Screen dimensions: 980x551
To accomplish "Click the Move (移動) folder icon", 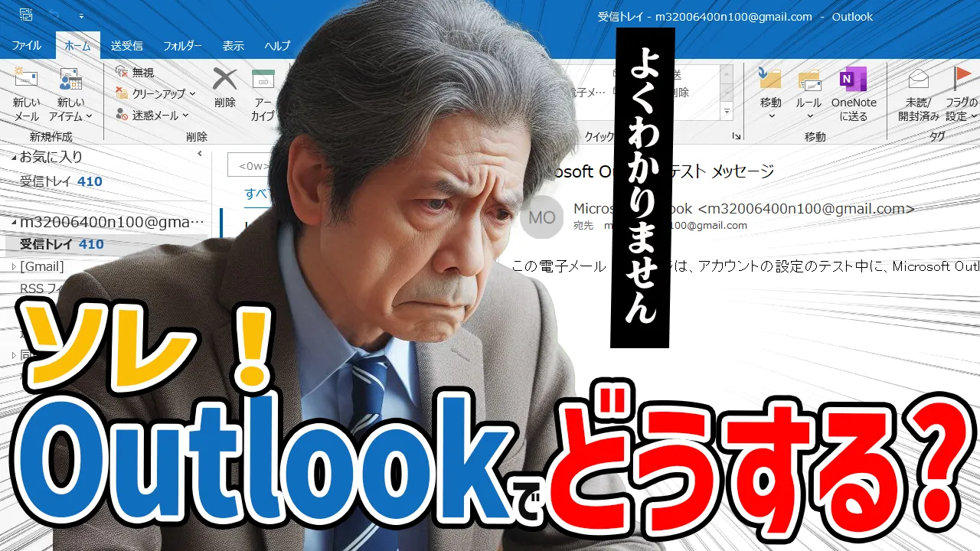I will (770, 80).
